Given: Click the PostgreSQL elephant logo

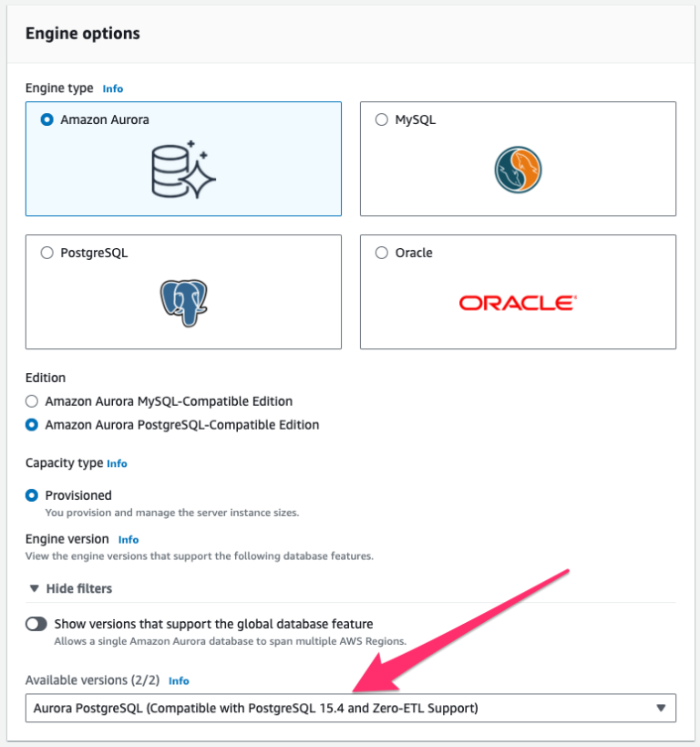Looking at the screenshot, I should [182, 297].
